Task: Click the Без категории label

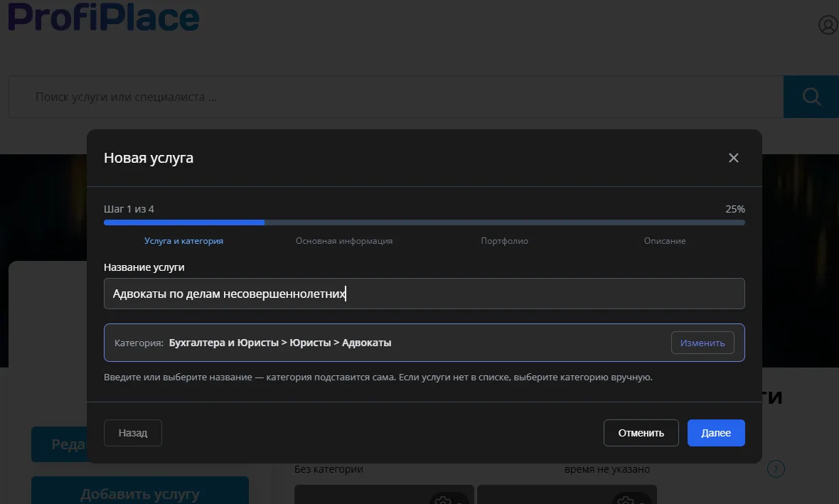Action: (328, 469)
